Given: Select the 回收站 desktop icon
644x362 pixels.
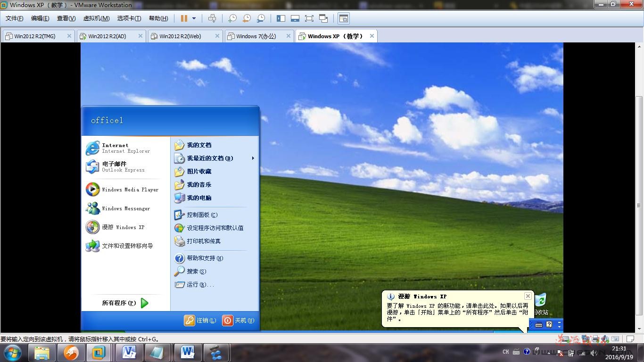Looking at the screenshot, I should pos(540,304).
